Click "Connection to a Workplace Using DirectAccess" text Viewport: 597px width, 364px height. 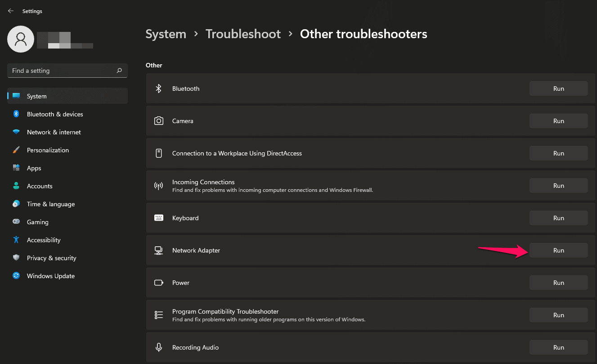tap(237, 153)
